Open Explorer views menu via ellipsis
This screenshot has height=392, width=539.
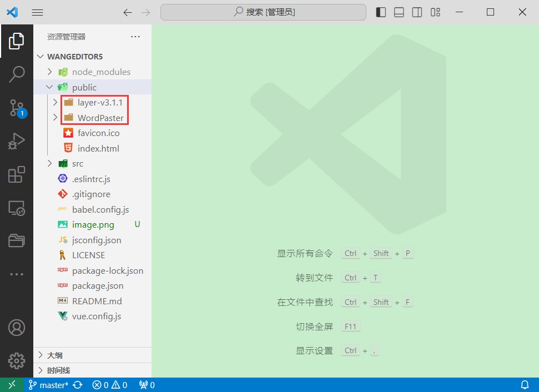[x=135, y=37]
